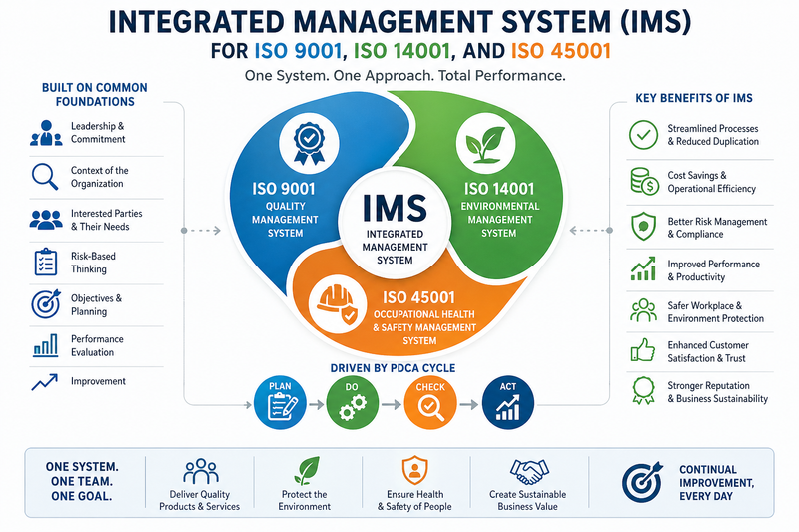
Task: Click 'Enhanced Customer Satisfaction & Trust' text
Action: (x=708, y=351)
